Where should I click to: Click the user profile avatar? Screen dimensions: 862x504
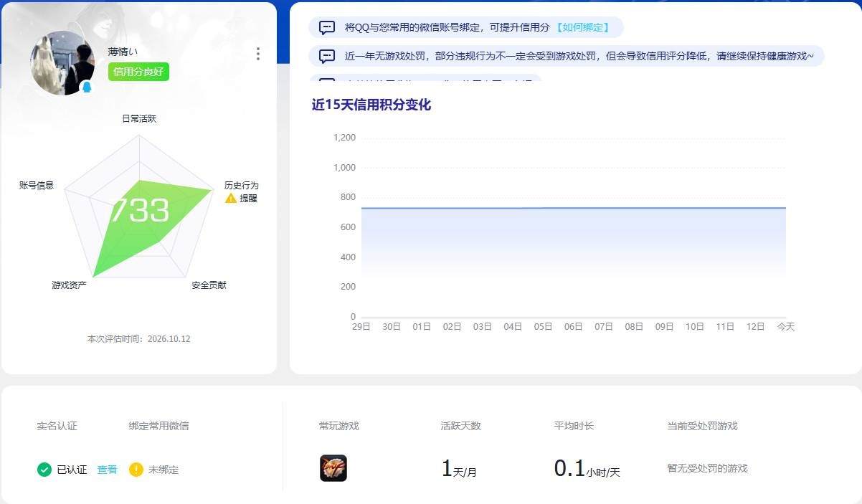click(x=62, y=63)
